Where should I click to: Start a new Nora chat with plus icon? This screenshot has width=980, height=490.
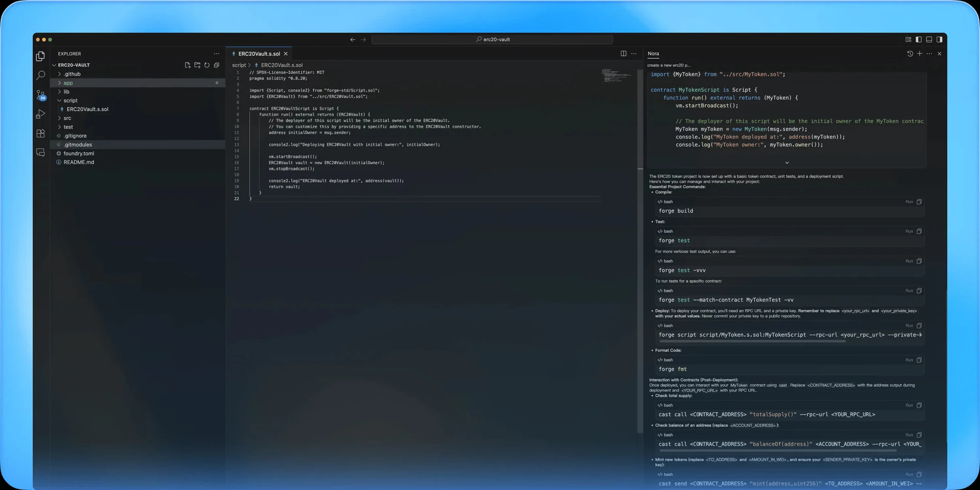[x=919, y=54]
